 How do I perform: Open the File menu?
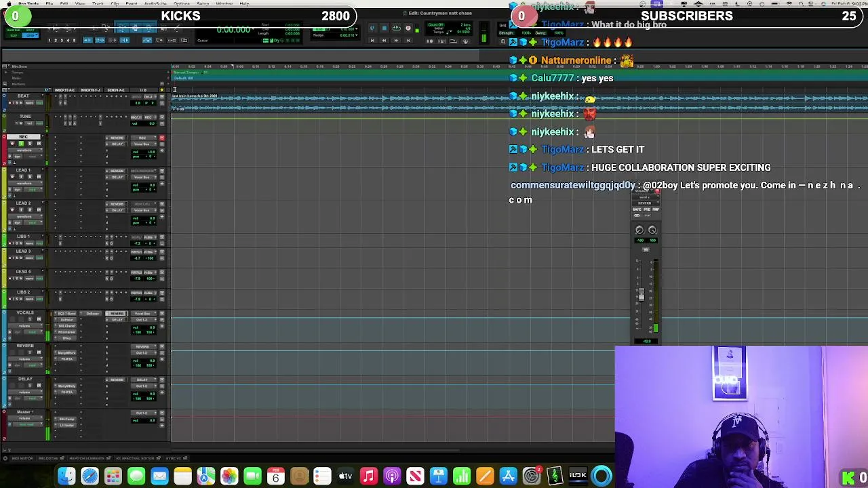click(x=50, y=3)
